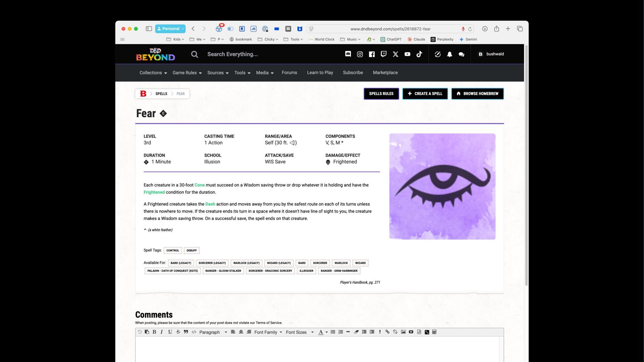Viewport: 644px width, 362px height.
Task: Open the Personal profile dropdown
Action: [x=170, y=29]
